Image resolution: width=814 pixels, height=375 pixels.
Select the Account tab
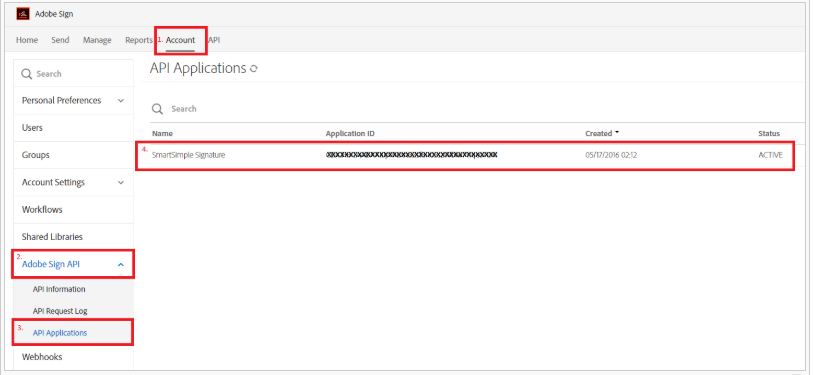[180, 40]
